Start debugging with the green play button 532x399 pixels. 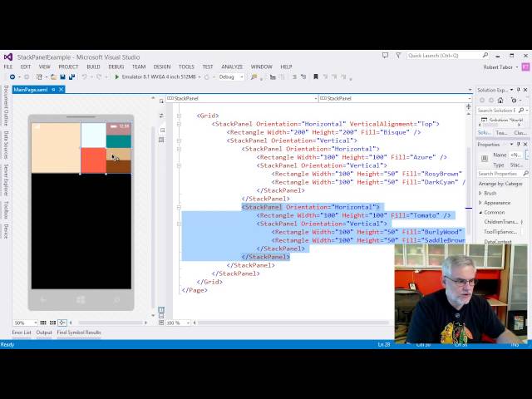(x=116, y=77)
